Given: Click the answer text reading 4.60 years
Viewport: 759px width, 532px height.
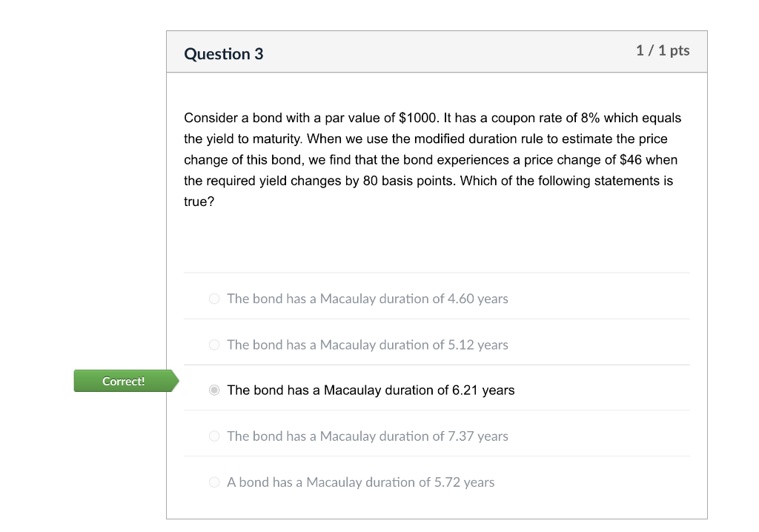Looking at the screenshot, I should pos(367,299).
